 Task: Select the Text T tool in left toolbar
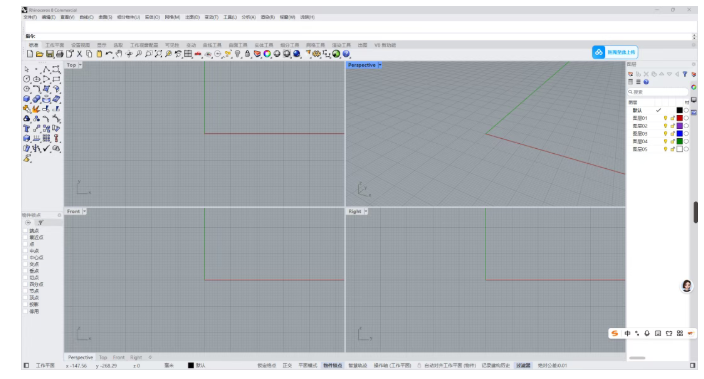click(26, 128)
